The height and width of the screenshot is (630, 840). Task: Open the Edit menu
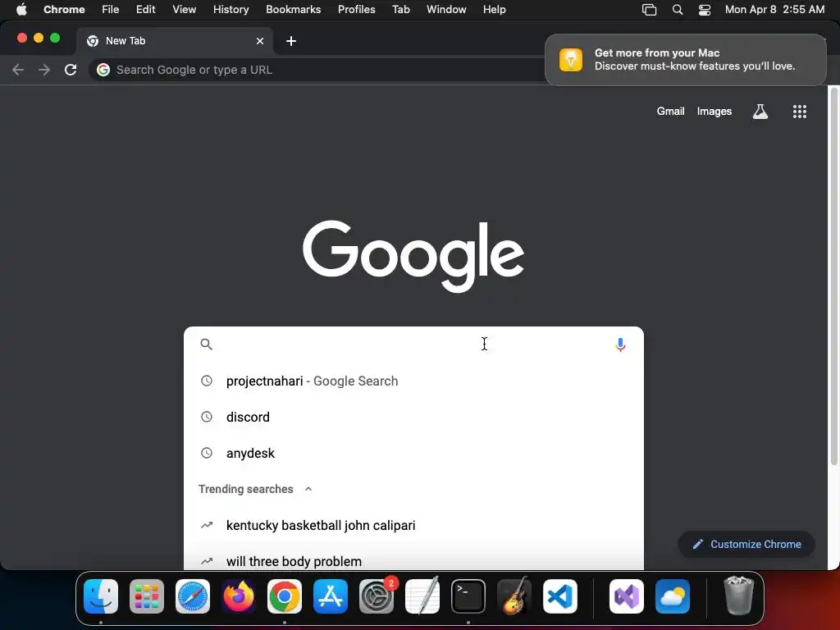coord(145,10)
